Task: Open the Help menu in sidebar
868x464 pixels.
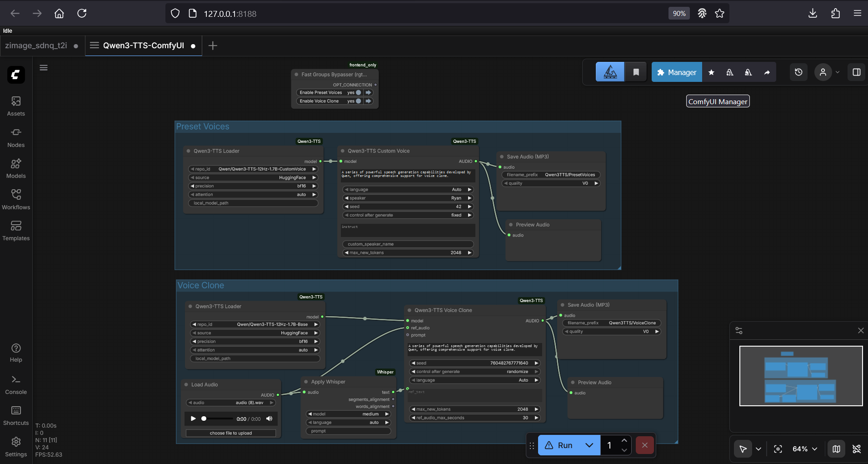Action: point(16,353)
